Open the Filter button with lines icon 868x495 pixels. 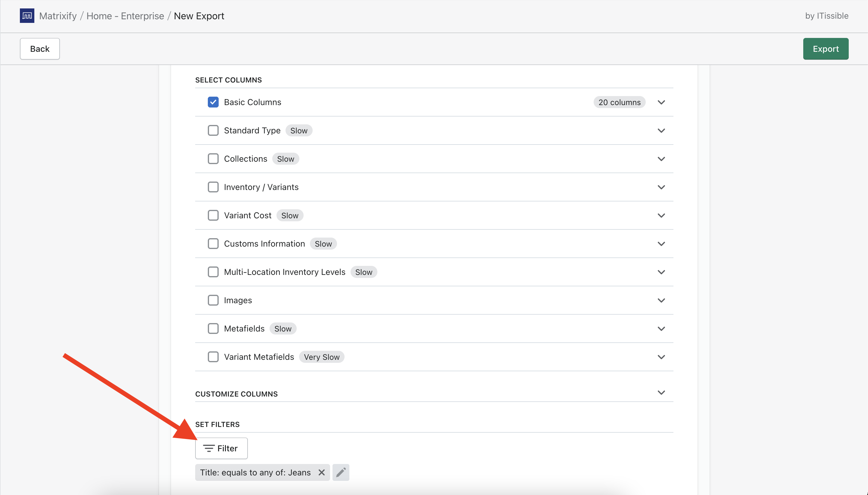(221, 448)
